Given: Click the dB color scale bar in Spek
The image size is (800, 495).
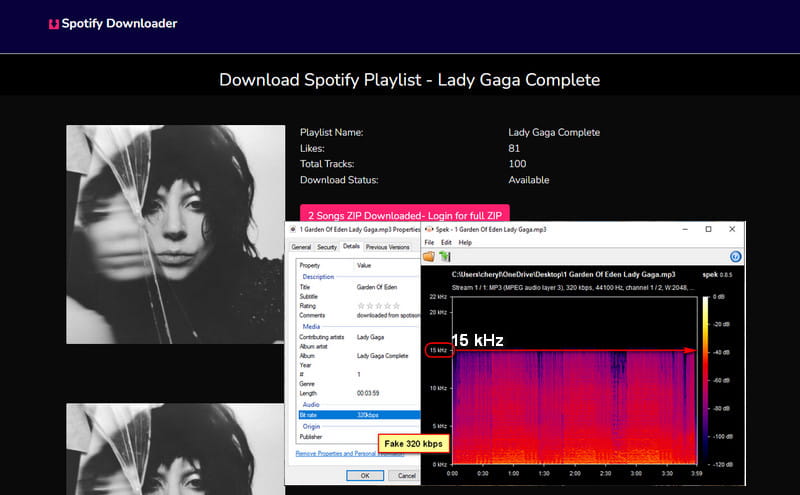Looking at the screenshot, I should point(706,380).
